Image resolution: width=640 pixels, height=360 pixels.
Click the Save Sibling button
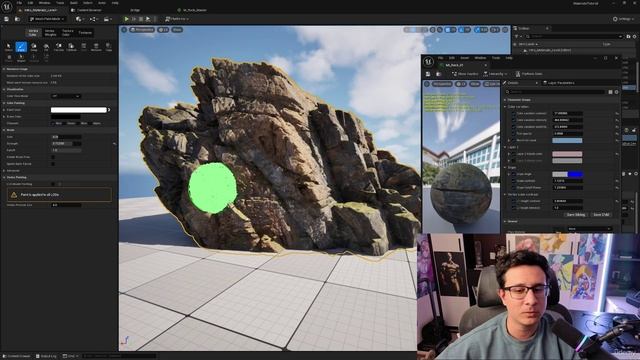[x=576, y=215]
